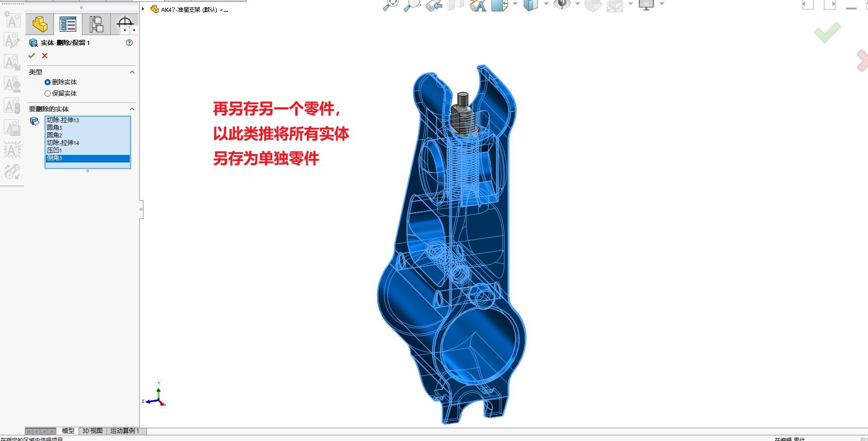Select 切除-拉伸14 in the bodies list
This screenshot has width=868, height=441.
[x=88, y=143]
